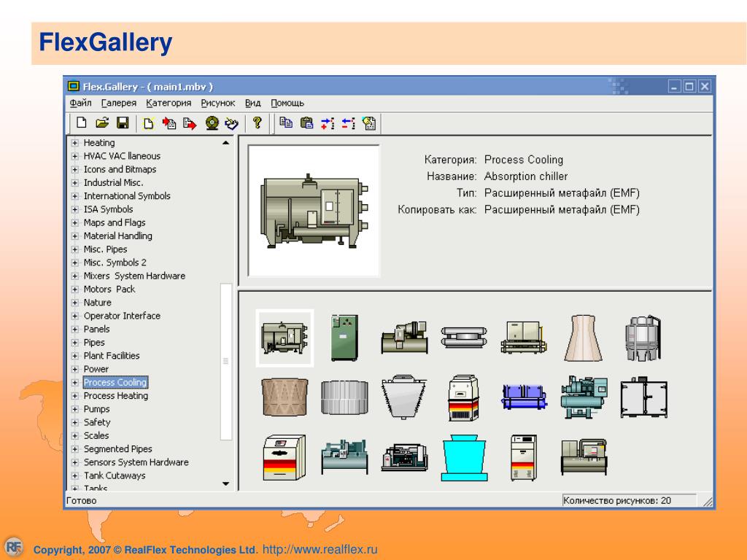Click the Paste clipboard toolbar icon

pos(307,123)
